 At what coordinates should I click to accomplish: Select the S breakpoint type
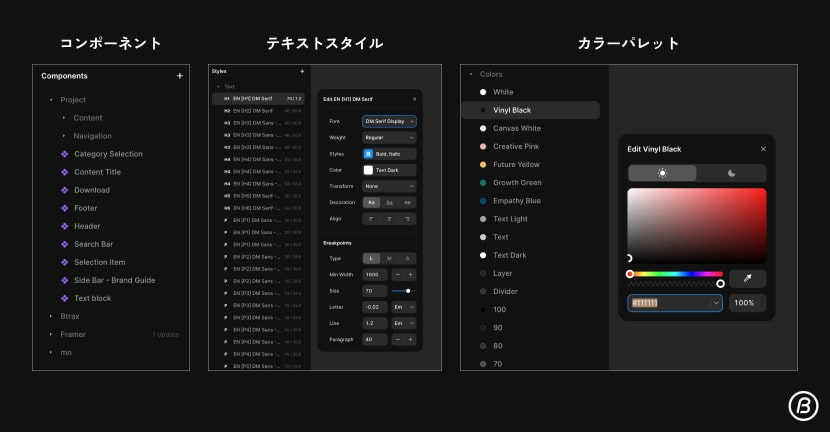(407, 258)
